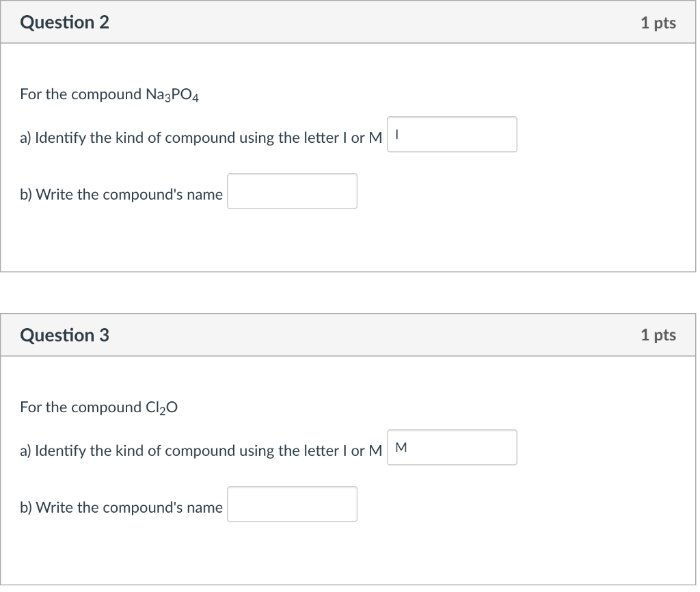
Task: Place cursor in Question 2's letter answer field
Action: click(x=451, y=134)
